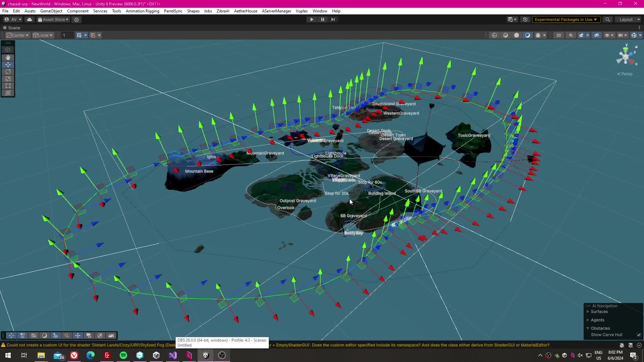
Task: Open the Layout selector button
Action: click(629, 19)
